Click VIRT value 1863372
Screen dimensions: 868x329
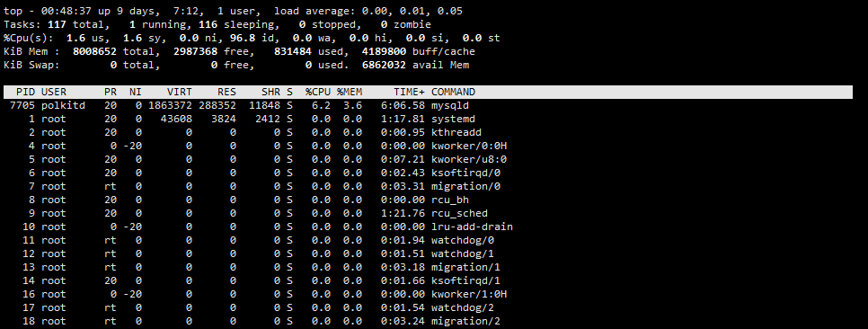[171, 106]
